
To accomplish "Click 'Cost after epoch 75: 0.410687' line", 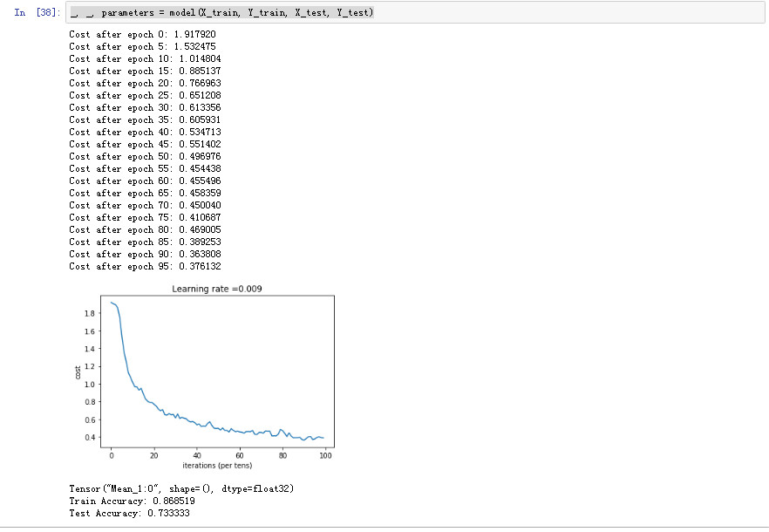I will [x=145, y=217].
